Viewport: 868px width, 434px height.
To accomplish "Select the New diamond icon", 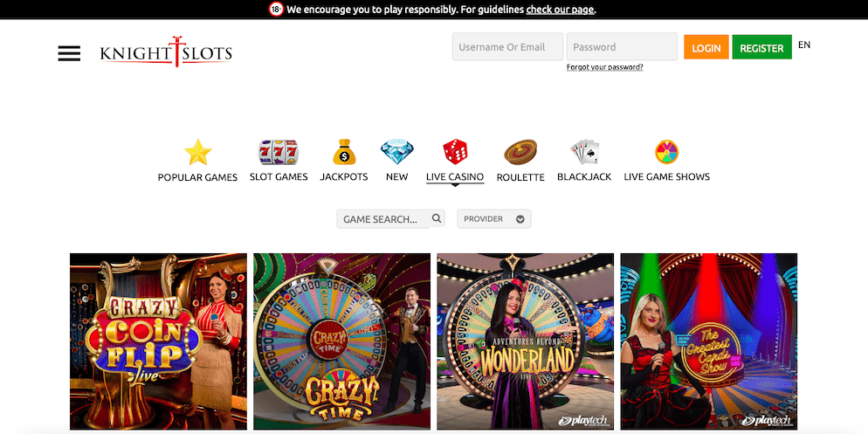I will pyautogui.click(x=397, y=152).
